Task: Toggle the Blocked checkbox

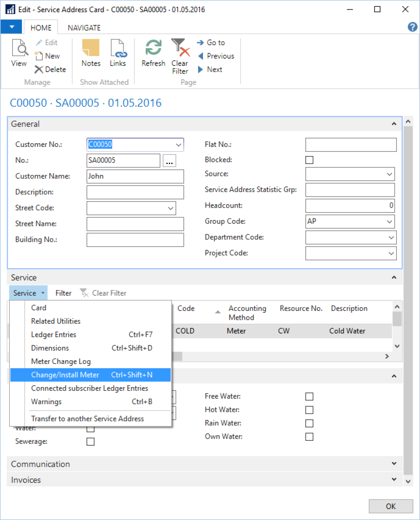Action: [309, 160]
